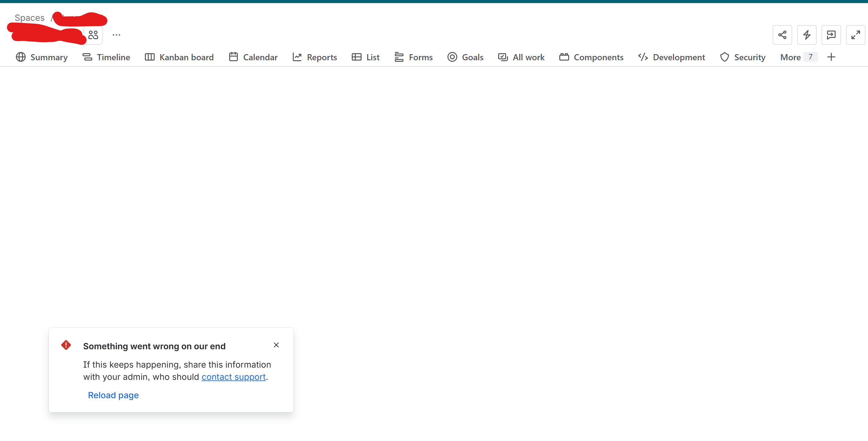
Task: Select the Reports tab
Action: pyautogui.click(x=315, y=57)
